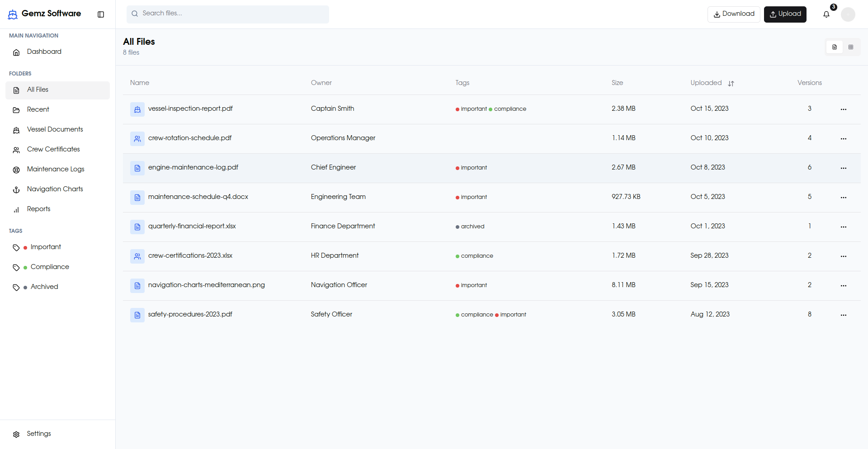Open Settings at sidebar bottom
Screen dimensions: 868x449
click(x=57, y=434)
